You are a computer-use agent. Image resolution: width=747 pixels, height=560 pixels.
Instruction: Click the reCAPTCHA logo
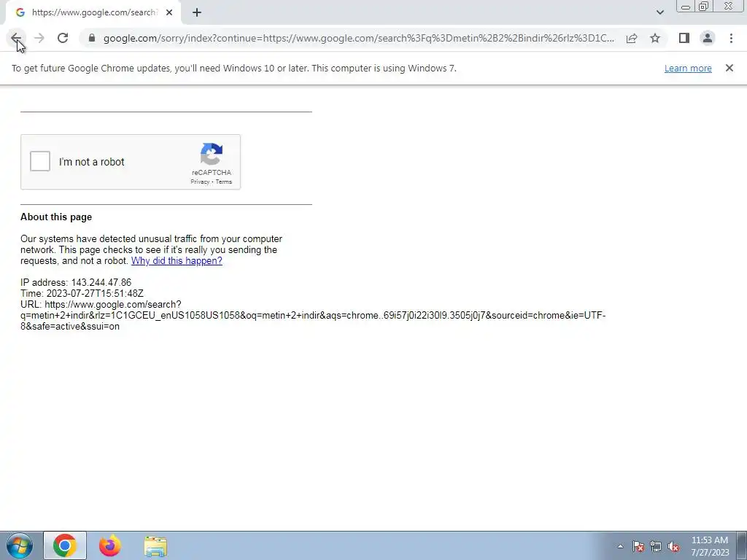(x=212, y=154)
